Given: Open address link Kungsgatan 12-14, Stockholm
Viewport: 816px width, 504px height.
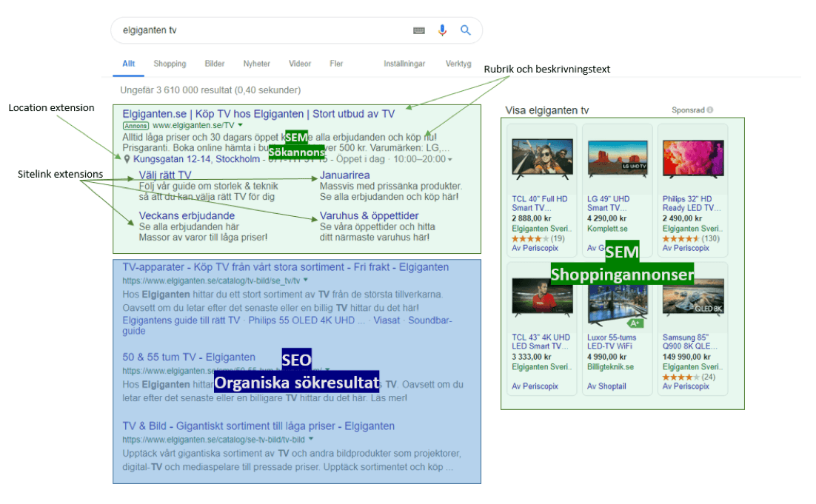Looking at the screenshot, I should (x=196, y=159).
